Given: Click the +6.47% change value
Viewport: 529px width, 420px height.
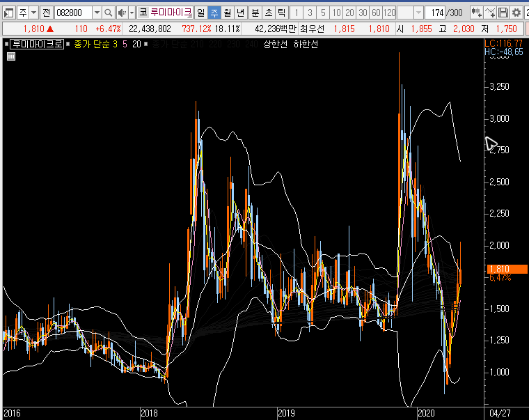Looking at the screenshot, I should click(108, 29).
